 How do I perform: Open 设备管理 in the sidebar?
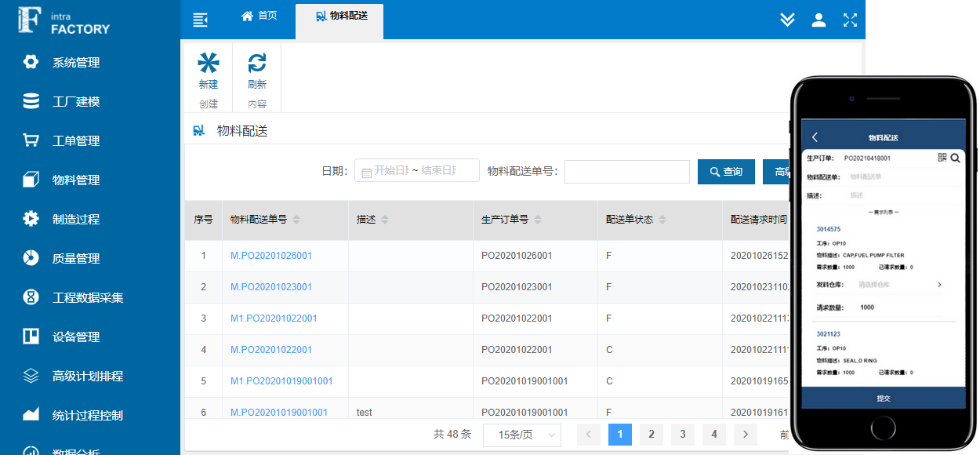(x=76, y=337)
